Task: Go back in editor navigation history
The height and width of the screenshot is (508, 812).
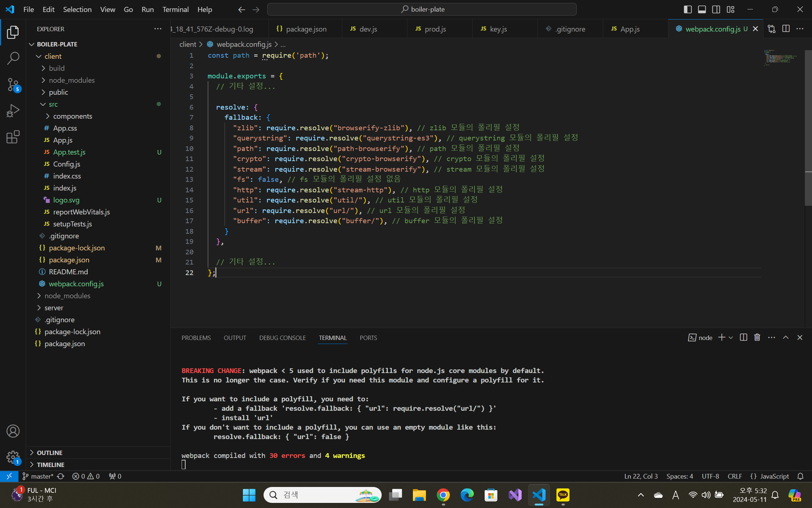Action: 241,9
